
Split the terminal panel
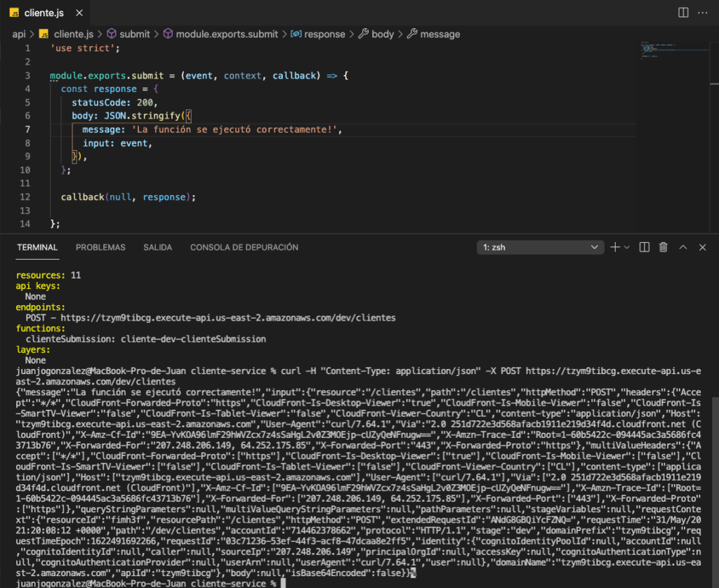645,248
